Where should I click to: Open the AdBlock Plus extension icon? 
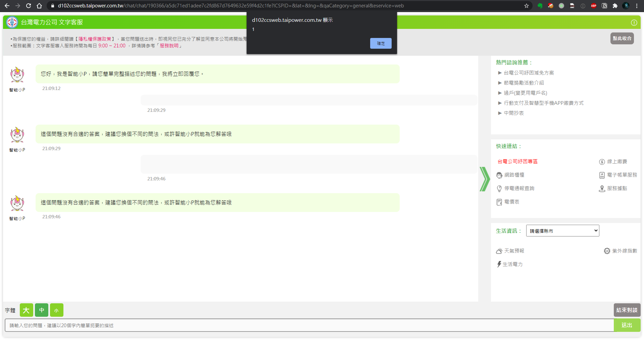pyautogui.click(x=594, y=6)
